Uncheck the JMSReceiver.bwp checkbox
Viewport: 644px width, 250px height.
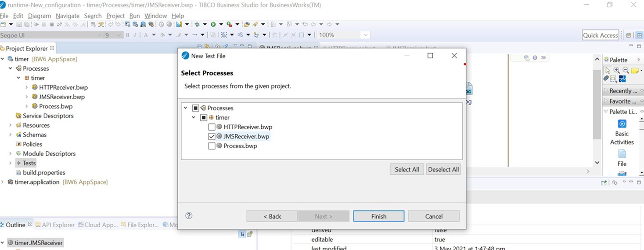click(x=212, y=136)
